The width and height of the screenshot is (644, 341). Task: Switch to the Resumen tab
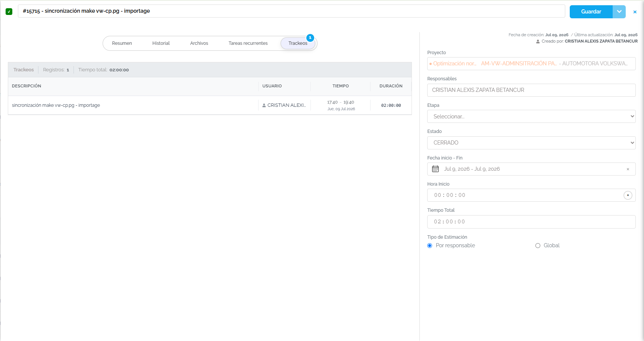pos(122,43)
